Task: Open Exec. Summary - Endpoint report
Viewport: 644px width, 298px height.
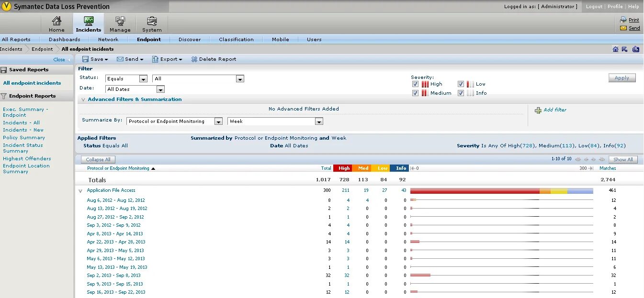Action: pyautogui.click(x=25, y=112)
